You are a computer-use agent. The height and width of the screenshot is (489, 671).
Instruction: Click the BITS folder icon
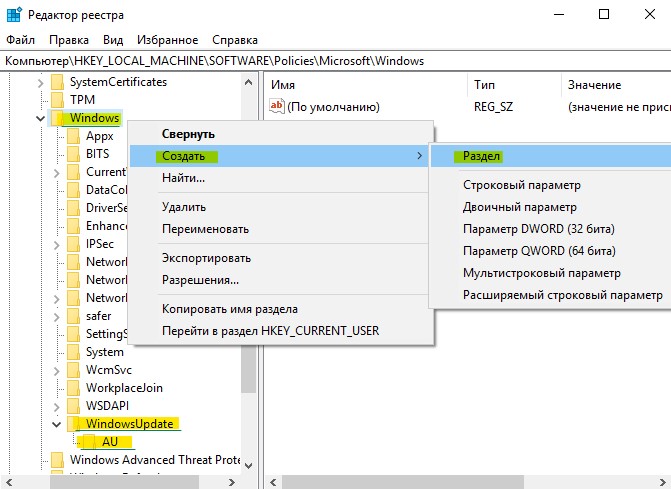[73, 154]
